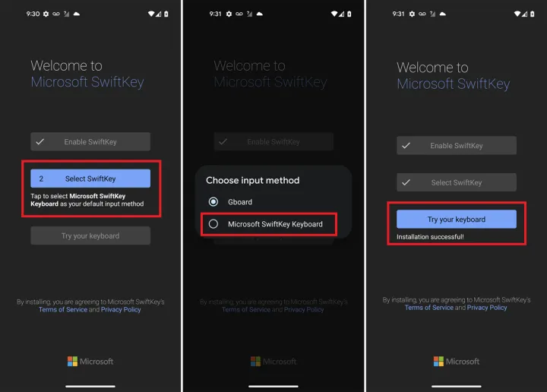Tap the Microsoft logo in first screen
This screenshot has height=392, width=547.
click(x=90, y=362)
